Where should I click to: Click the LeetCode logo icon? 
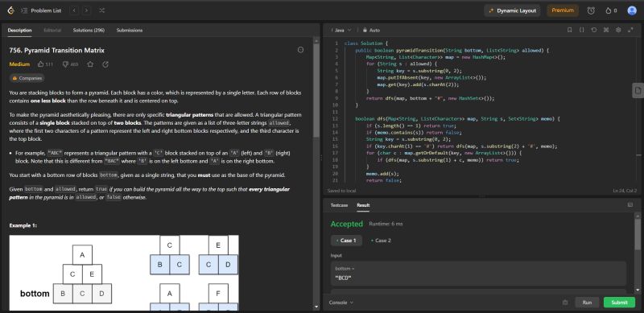click(x=11, y=10)
